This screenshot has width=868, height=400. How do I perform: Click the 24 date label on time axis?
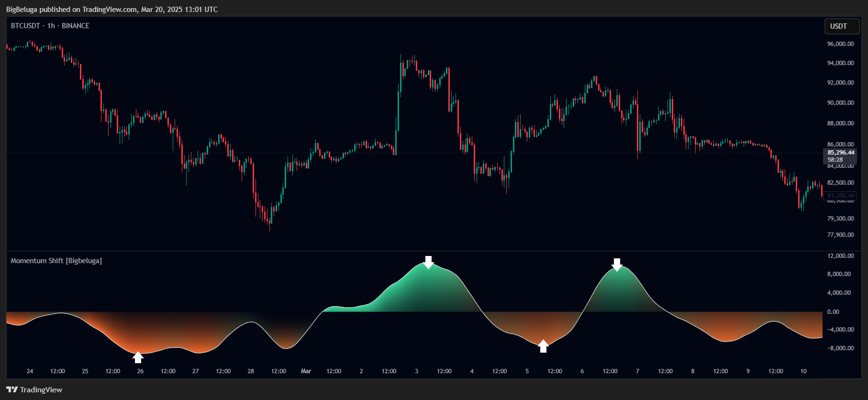pyautogui.click(x=30, y=371)
